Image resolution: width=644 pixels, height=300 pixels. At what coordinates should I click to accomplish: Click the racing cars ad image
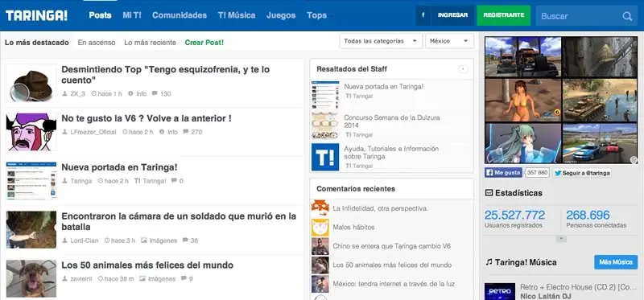point(600,144)
